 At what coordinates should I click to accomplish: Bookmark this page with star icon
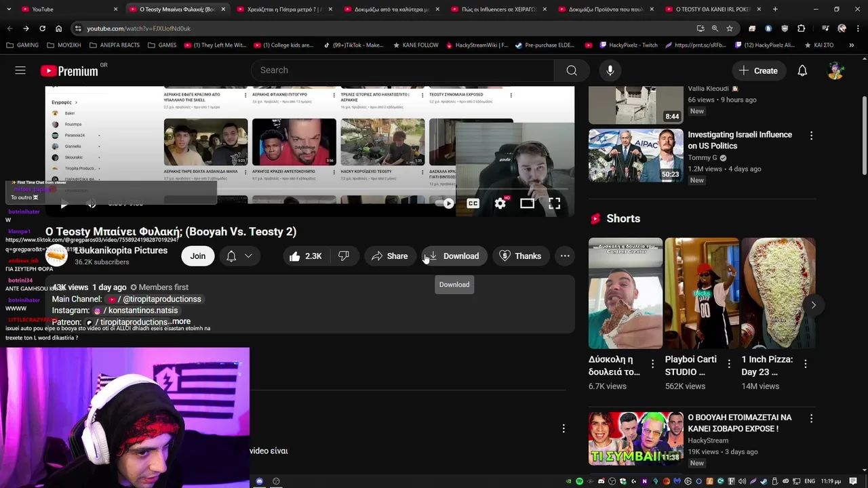click(x=730, y=28)
